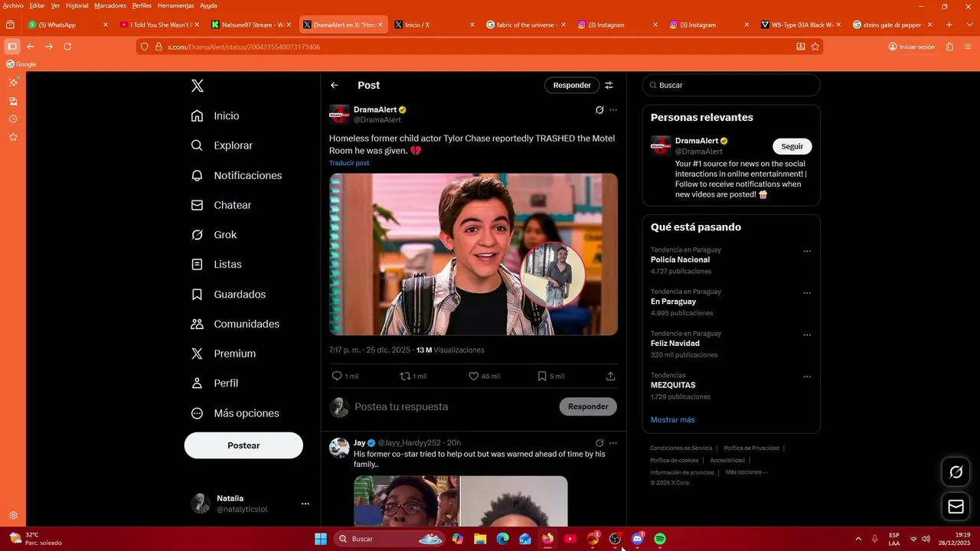Follow DramaAlert with Seguir button
The width and height of the screenshot is (980, 551).
pyautogui.click(x=792, y=146)
